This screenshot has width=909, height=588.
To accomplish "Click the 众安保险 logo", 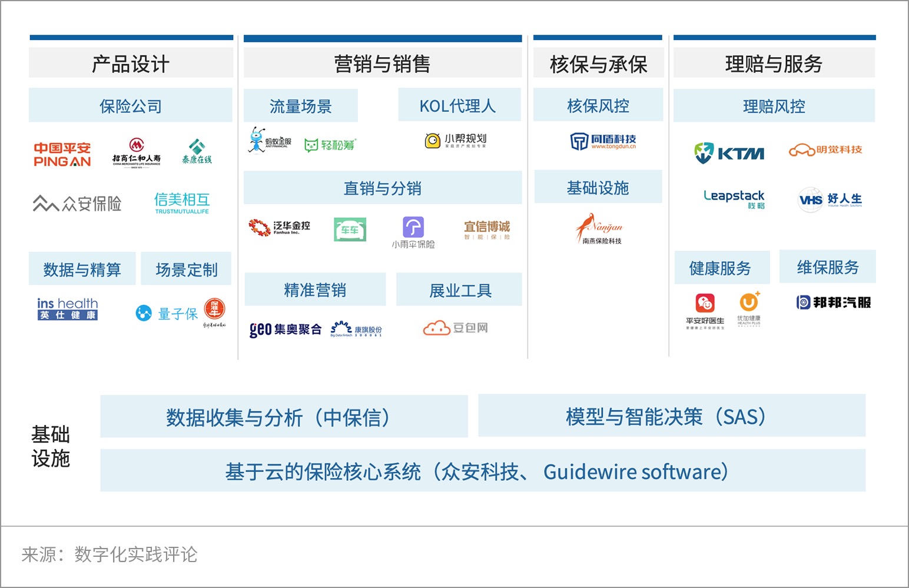I will 77,204.
